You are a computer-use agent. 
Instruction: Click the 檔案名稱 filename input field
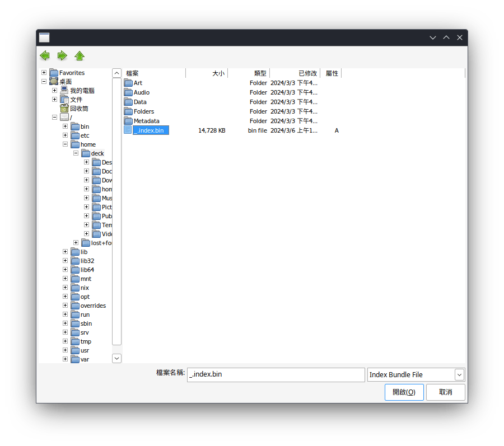[x=276, y=375]
